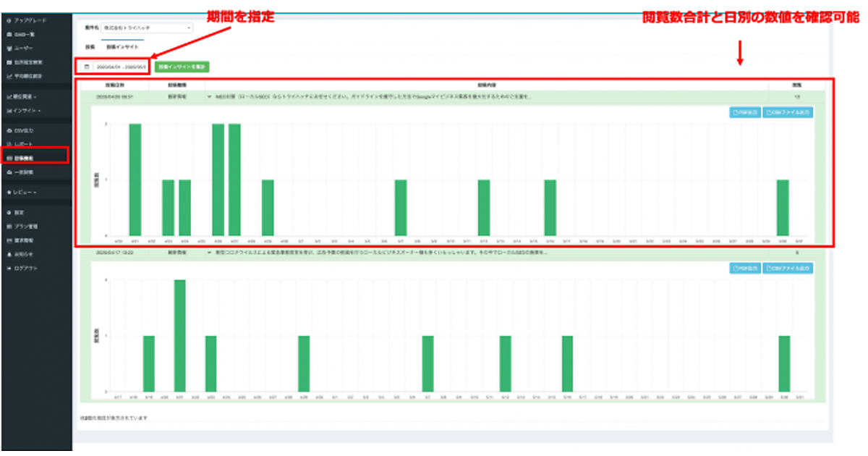Screen dimensions: 868x456
Task: Click the green 投稿インサイトを集計 button
Action: (182, 67)
